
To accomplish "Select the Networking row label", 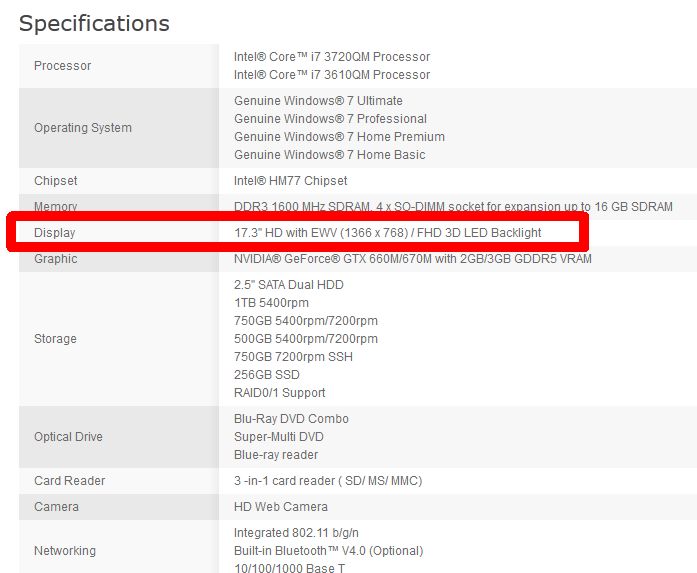I will click(x=65, y=551).
